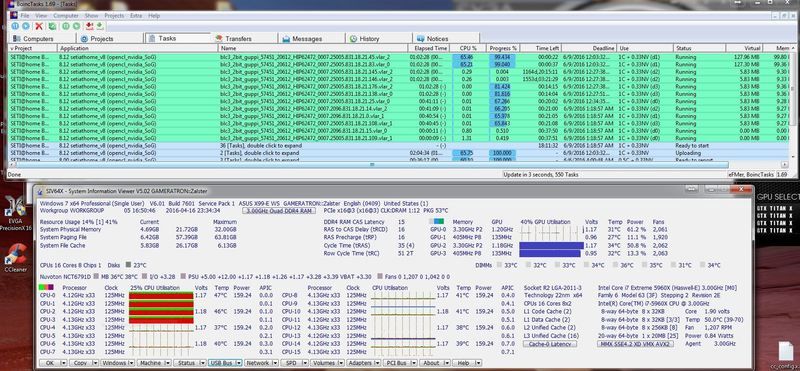Click the 81.424 progress bar cell
Image resolution: width=800 pixels, height=371 pixels.
(502, 87)
